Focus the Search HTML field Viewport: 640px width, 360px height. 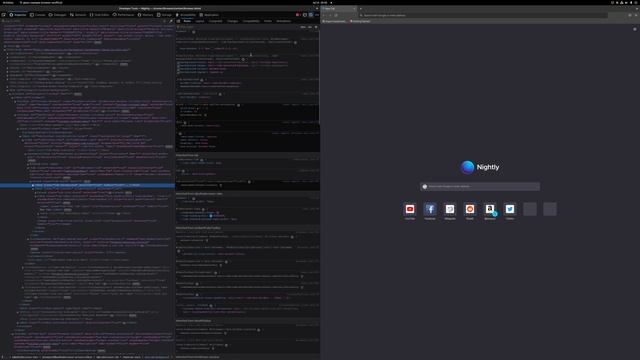82,21
